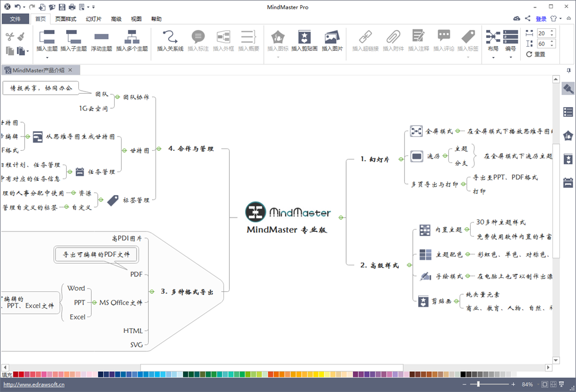Open the theme shirt dropdown near 登录
Image resolution: width=576 pixels, height=392 pixels.
coord(560,18)
